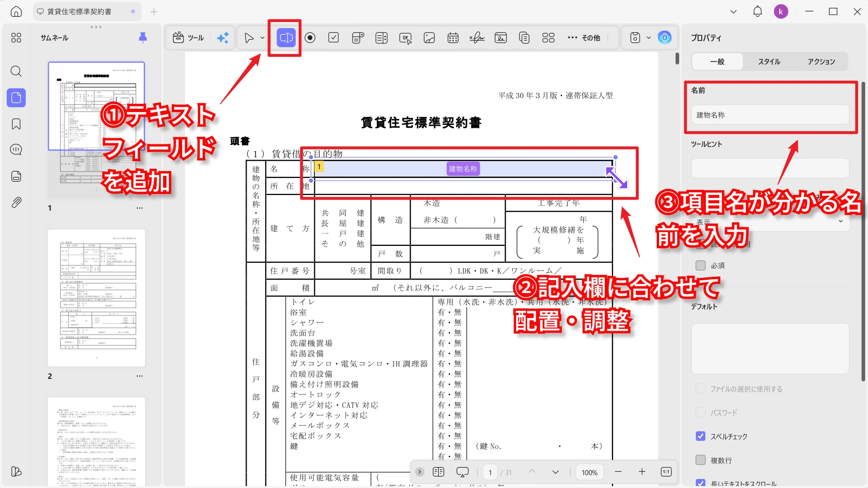Open the attachments paperclip panel
Image resolution: width=868 pixels, height=488 pixels.
(16, 203)
